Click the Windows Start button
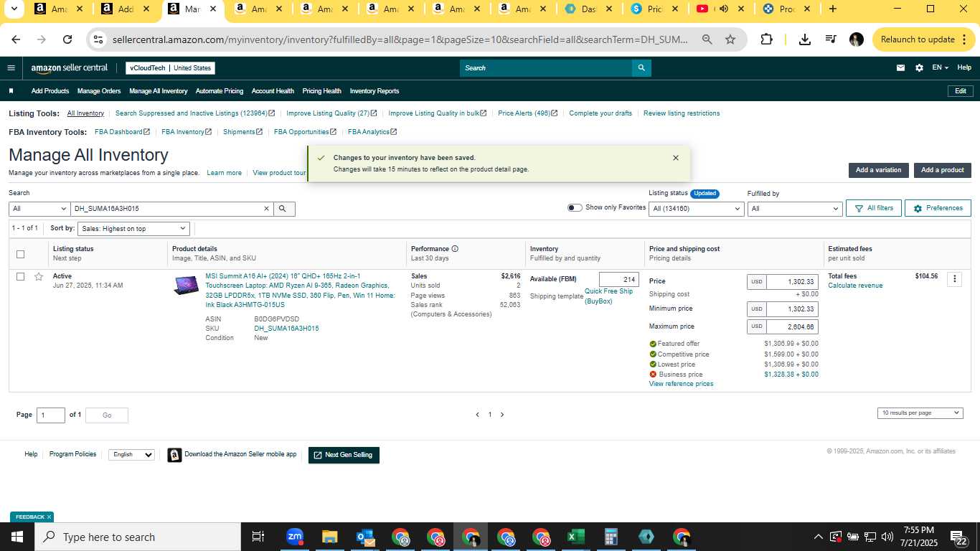The height and width of the screenshot is (551, 980). (17, 537)
